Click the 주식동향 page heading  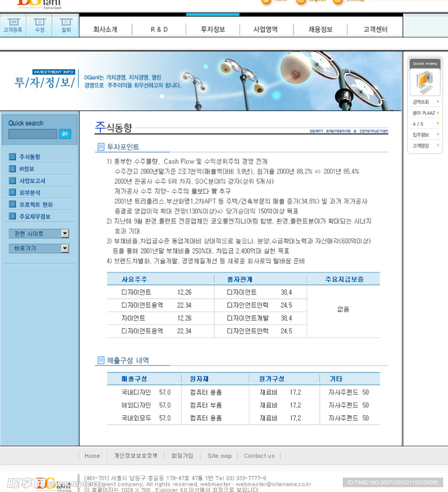click(113, 127)
